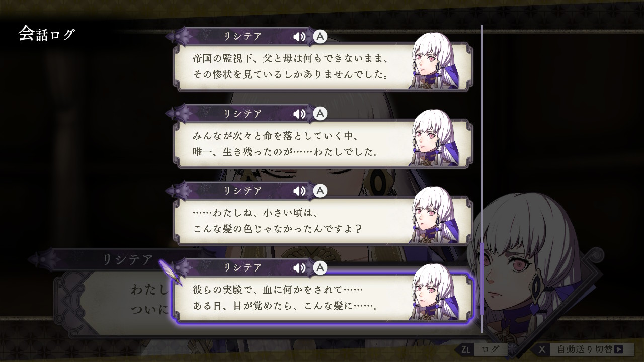Select the こんな髪の色じゃなかった dialogue box
Screen dimensions: 644x362
tap(323, 220)
